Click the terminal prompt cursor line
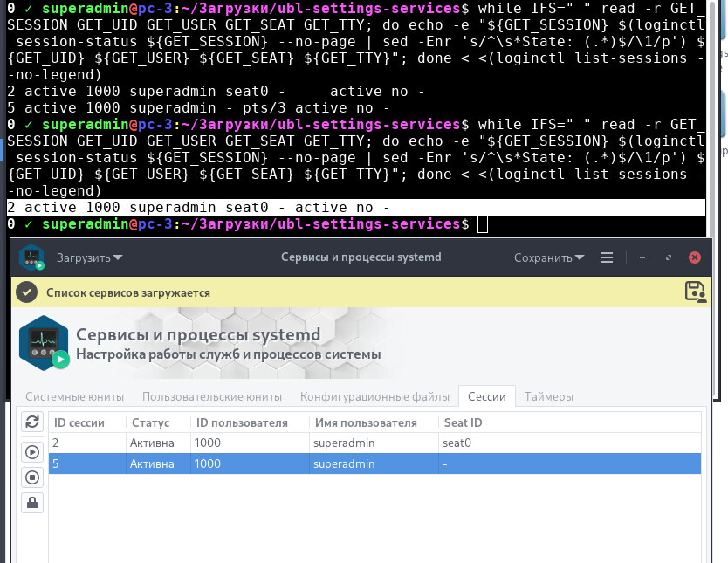The height and width of the screenshot is (563, 728). coord(356,224)
